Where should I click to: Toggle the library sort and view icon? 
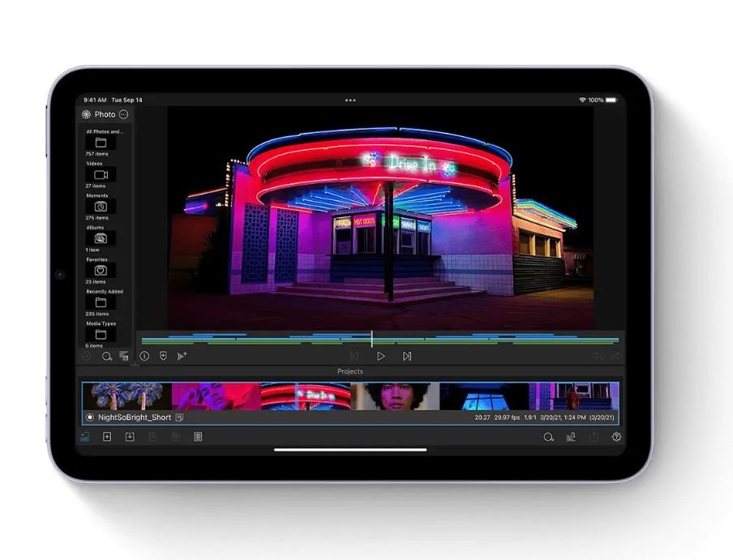click(124, 356)
